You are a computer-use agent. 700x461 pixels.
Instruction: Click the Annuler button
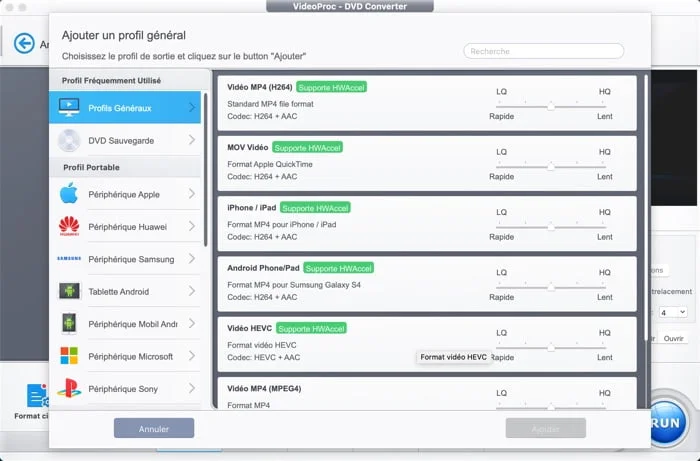(154, 428)
